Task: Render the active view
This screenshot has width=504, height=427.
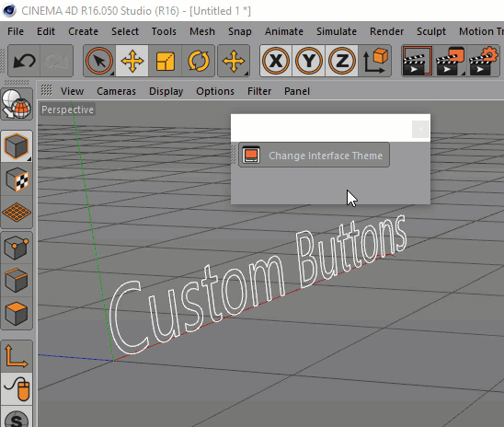Action: tap(418, 61)
